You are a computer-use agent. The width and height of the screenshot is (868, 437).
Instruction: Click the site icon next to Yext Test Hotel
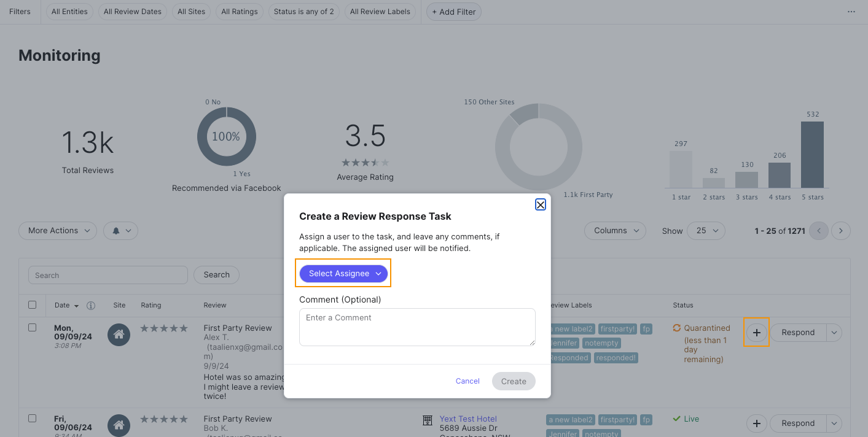coord(428,420)
